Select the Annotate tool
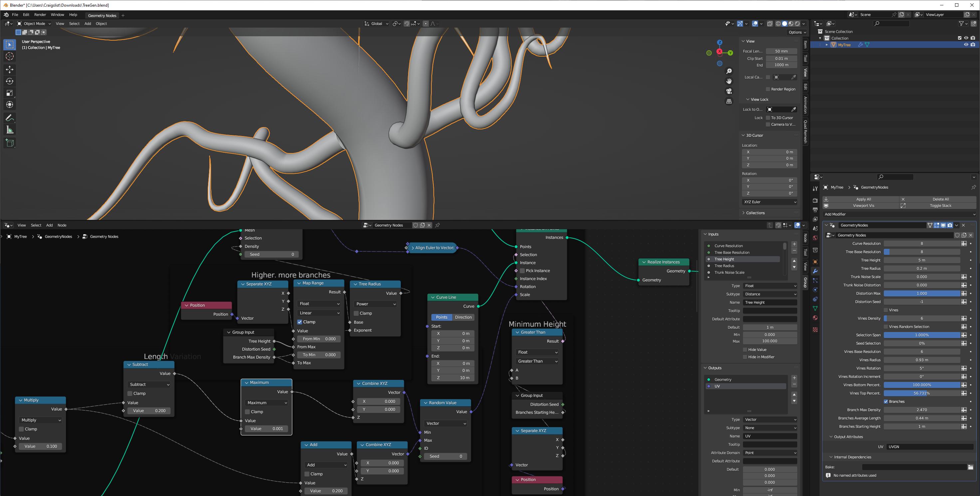Image resolution: width=980 pixels, height=496 pixels. [x=10, y=118]
